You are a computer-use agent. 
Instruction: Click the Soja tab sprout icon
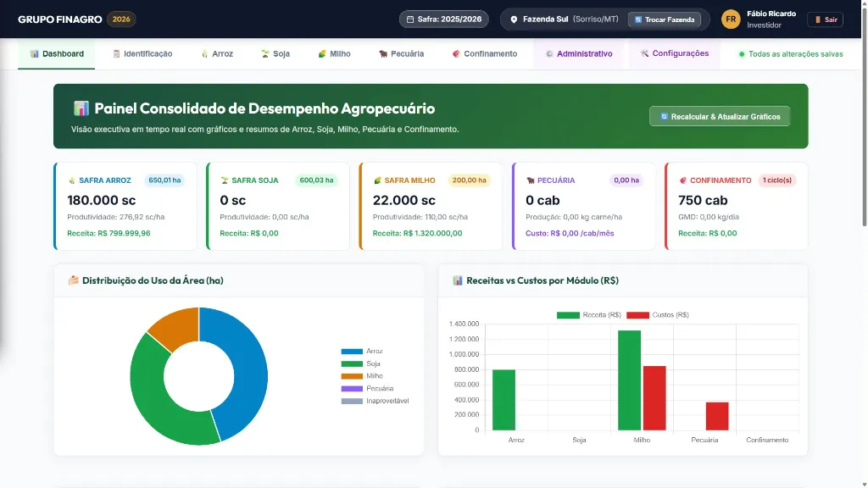tap(265, 53)
